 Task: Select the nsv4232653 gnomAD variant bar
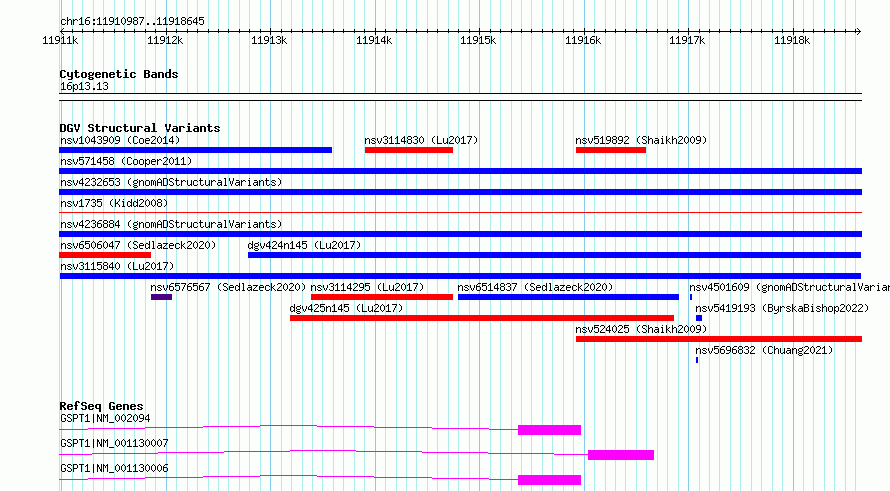click(460, 192)
